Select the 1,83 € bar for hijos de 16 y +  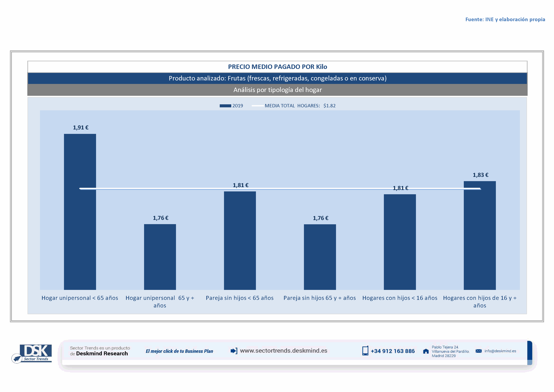[479, 237]
